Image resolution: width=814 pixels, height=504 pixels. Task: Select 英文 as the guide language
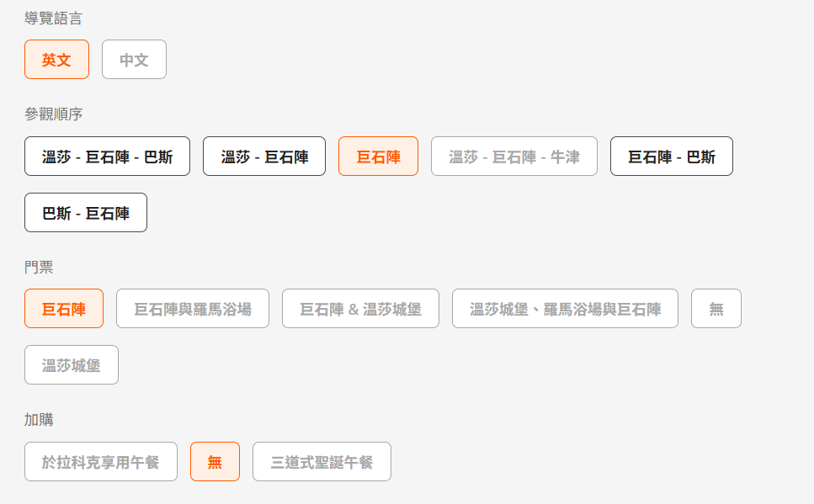[x=56, y=60]
